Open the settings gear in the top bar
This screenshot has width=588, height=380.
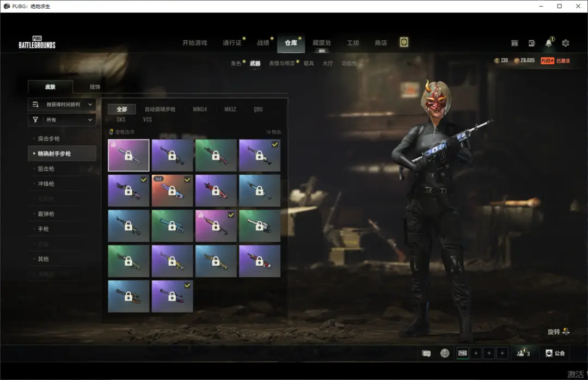click(566, 43)
